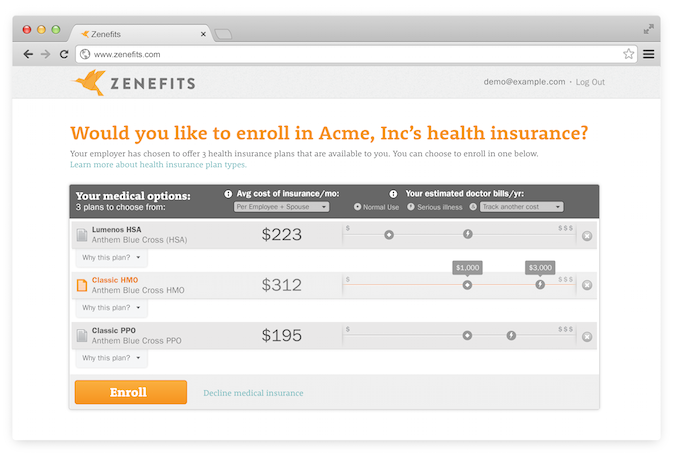Expand Why this plan under Lumenos HSA
Viewport: 675px width, 453px height.
pos(112,257)
